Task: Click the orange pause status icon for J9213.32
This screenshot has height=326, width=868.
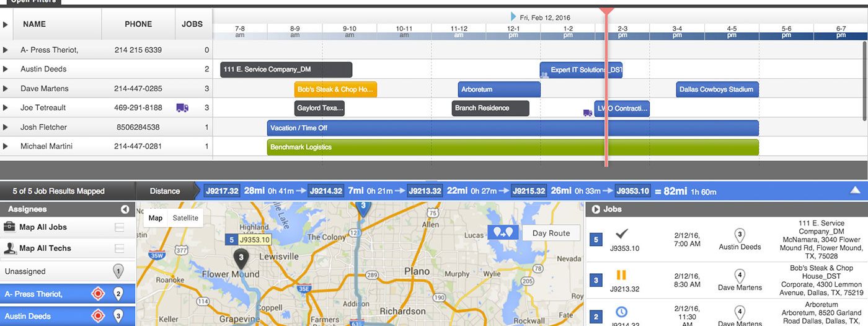Action: coord(621,275)
